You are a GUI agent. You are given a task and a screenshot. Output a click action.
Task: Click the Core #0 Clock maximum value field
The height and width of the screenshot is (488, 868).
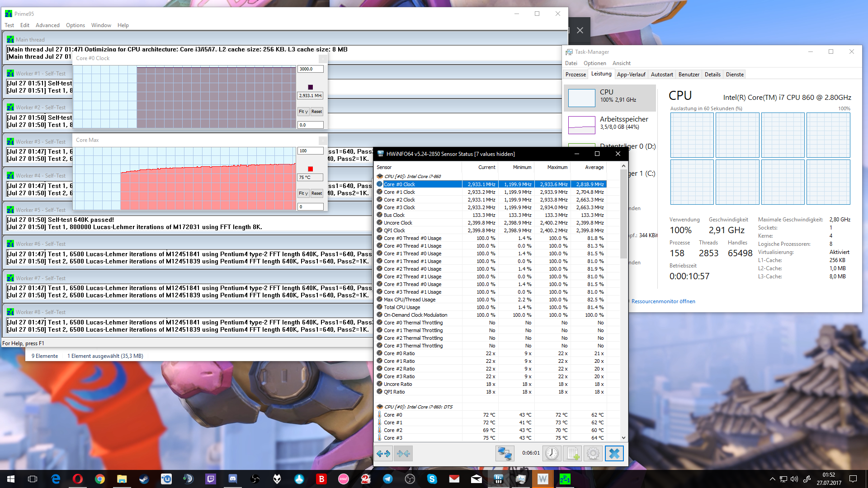[x=310, y=69]
